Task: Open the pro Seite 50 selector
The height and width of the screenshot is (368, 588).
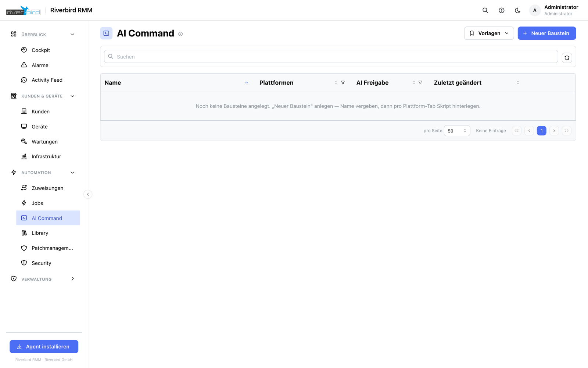Action: pyautogui.click(x=457, y=131)
